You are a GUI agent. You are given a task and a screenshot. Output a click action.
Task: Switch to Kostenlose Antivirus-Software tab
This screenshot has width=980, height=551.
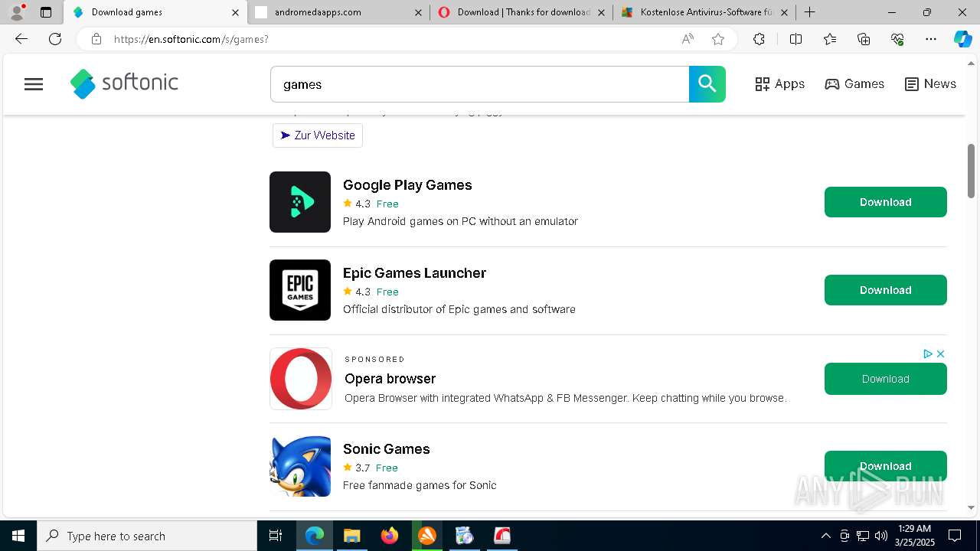(x=704, y=12)
